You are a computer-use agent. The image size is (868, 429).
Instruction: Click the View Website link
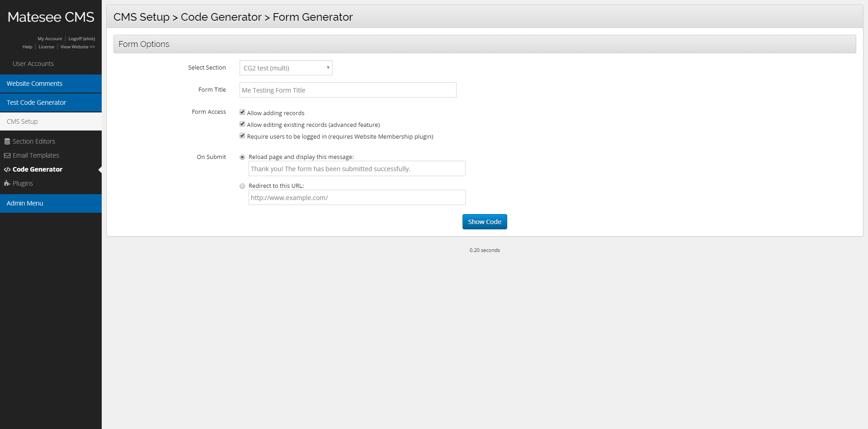click(77, 47)
